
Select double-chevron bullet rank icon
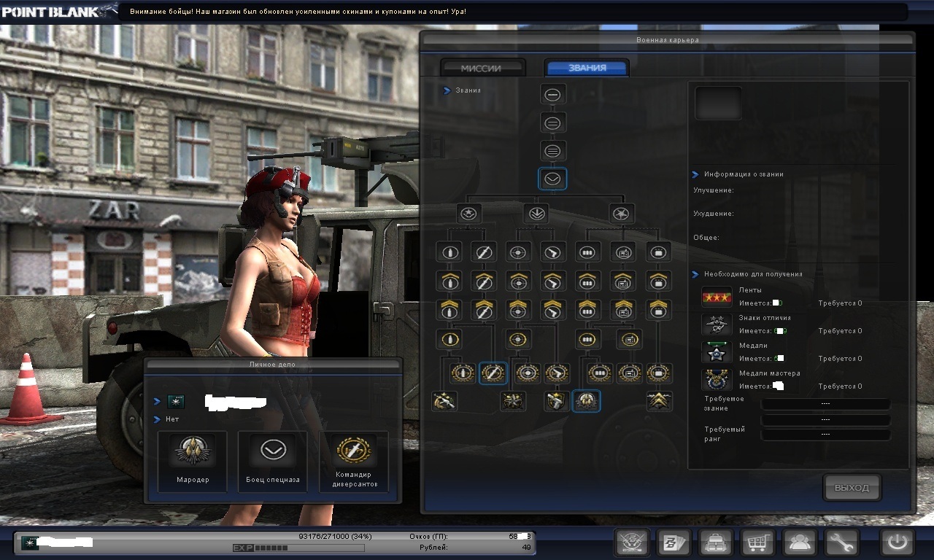[449, 309]
